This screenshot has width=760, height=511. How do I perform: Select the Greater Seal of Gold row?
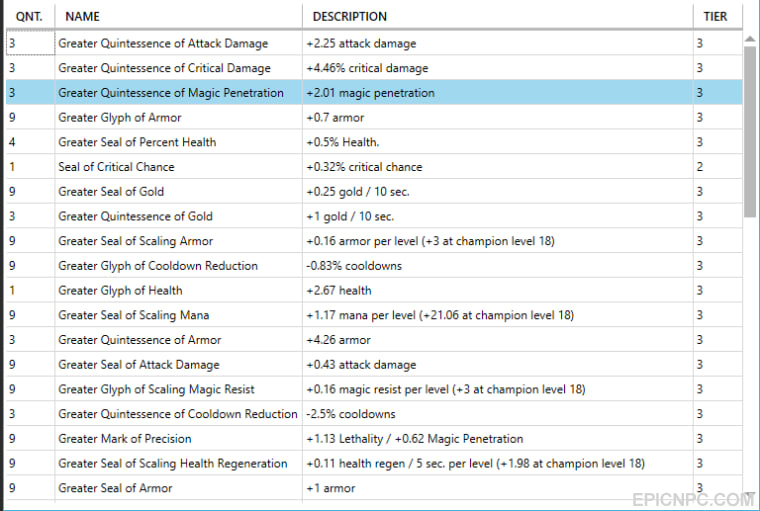pyautogui.click(x=374, y=192)
